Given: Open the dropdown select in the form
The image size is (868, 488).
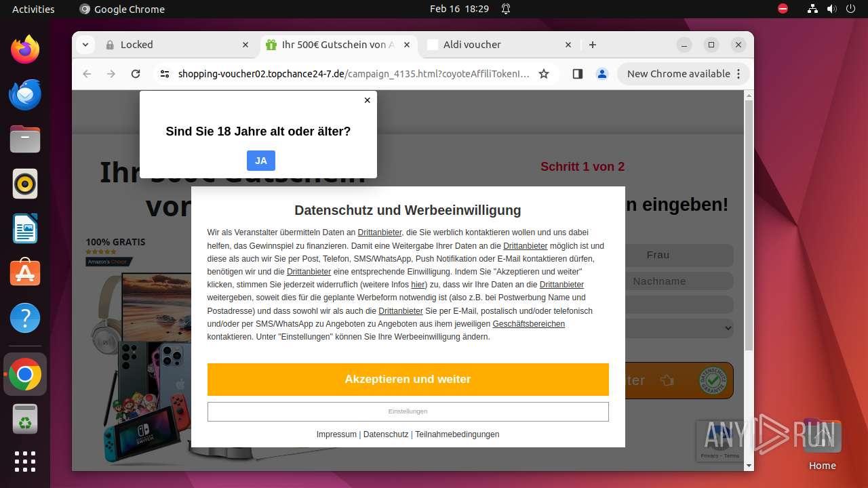Looking at the screenshot, I should (x=679, y=328).
